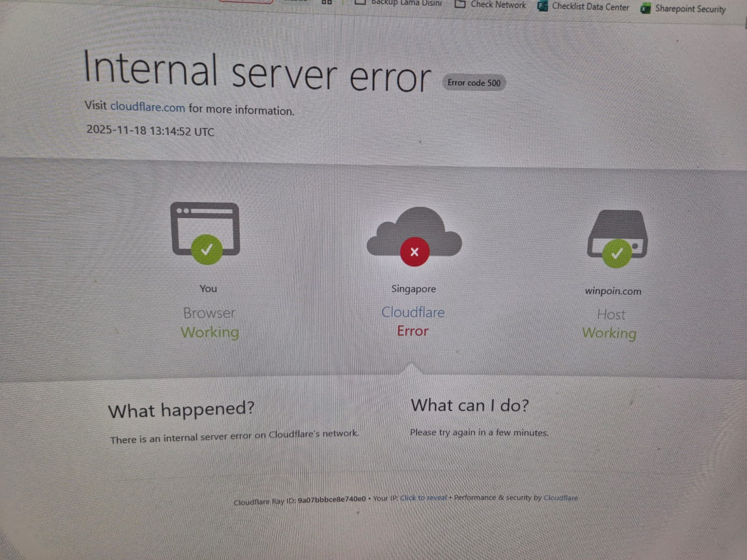
Task: Open the Checklist Data Center bookmark
Action: pyautogui.click(x=583, y=7)
